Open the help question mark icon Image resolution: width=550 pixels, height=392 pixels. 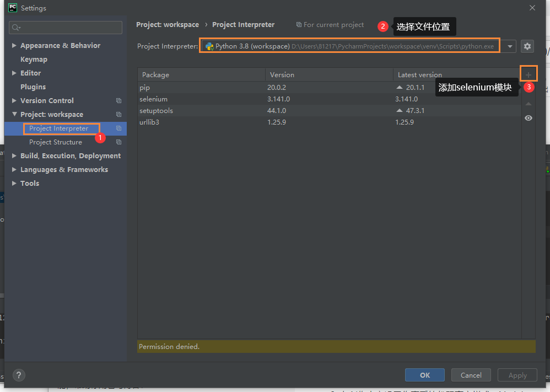pyautogui.click(x=19, y=375)
